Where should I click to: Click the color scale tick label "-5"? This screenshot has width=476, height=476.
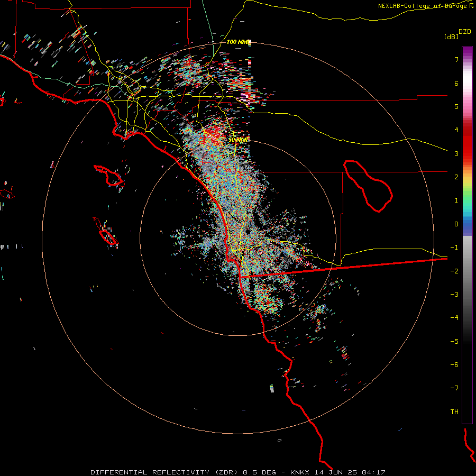click(x=454, y=341)
